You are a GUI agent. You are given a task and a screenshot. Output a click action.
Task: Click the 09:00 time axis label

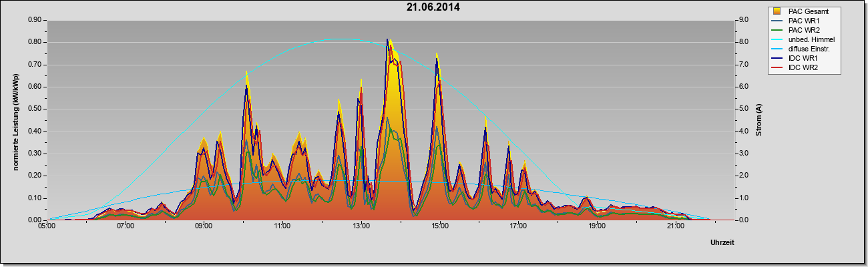tap(204, 227)
